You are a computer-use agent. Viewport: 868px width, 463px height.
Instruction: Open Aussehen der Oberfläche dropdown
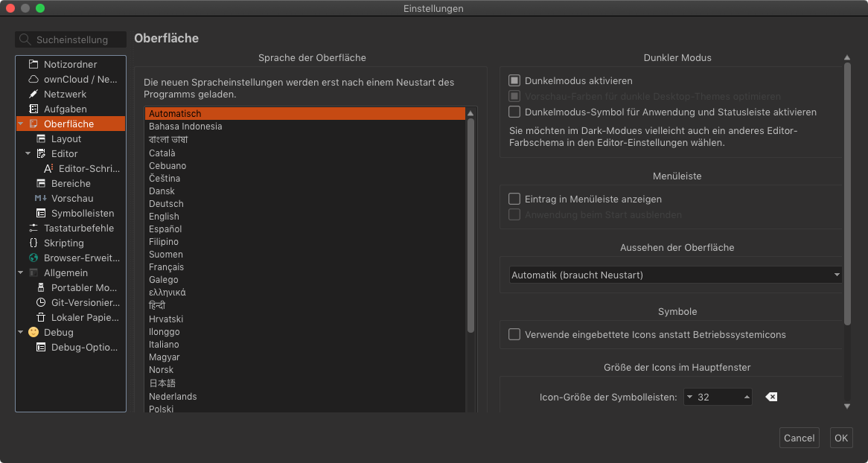pos(675,275)
